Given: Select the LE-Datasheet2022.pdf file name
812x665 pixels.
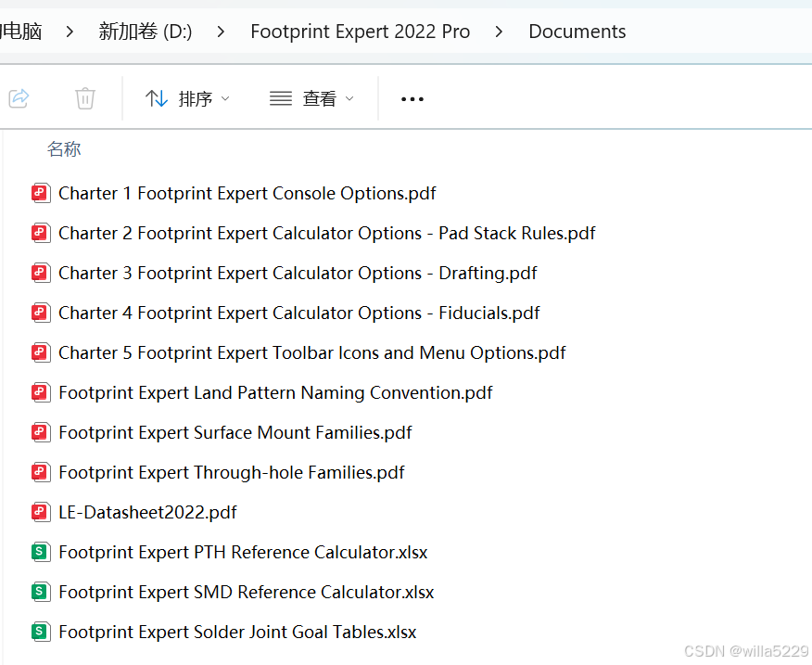Looking at the screenshot, I should pos(147,513).
